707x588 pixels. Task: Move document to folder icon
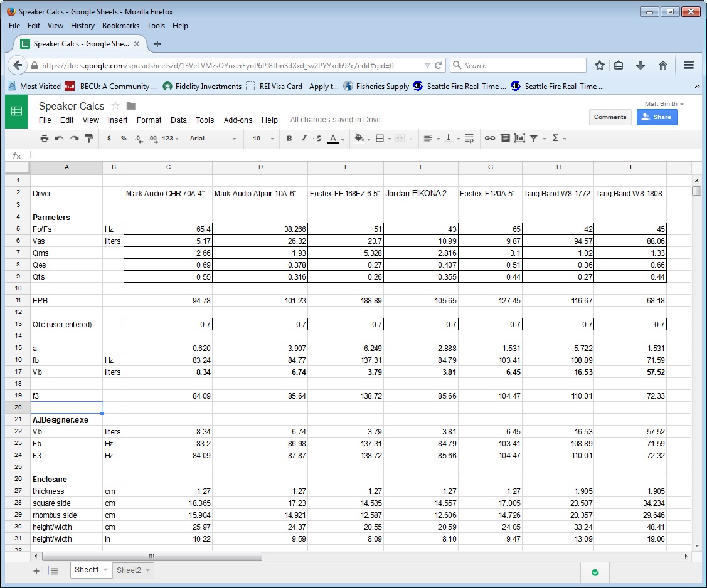(x=131, y=106)
